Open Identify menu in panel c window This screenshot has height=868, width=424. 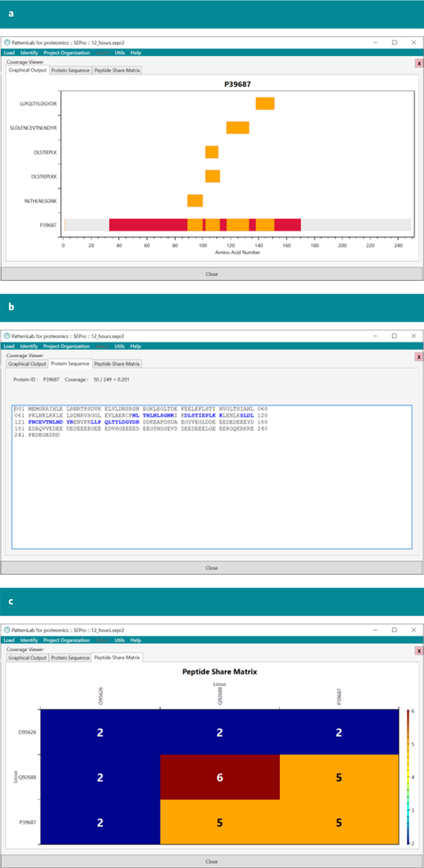tap(29, 640)
